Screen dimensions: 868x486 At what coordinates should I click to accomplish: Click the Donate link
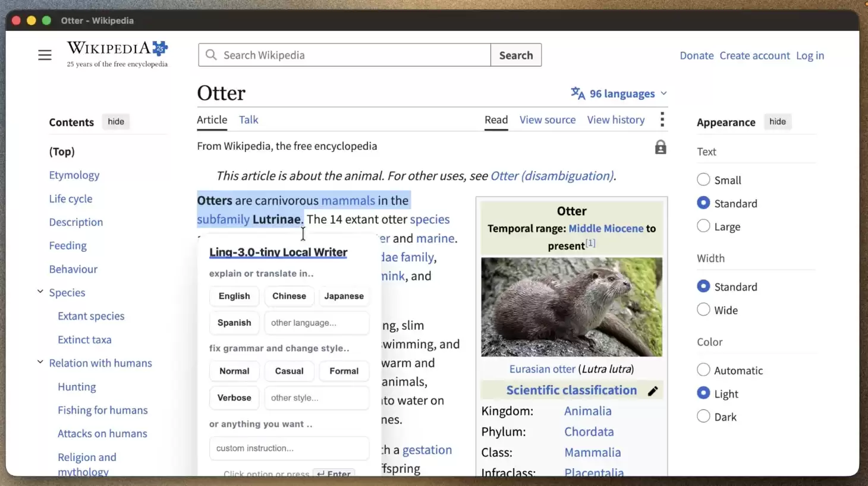pyautogui.click(x=697, y=55)
